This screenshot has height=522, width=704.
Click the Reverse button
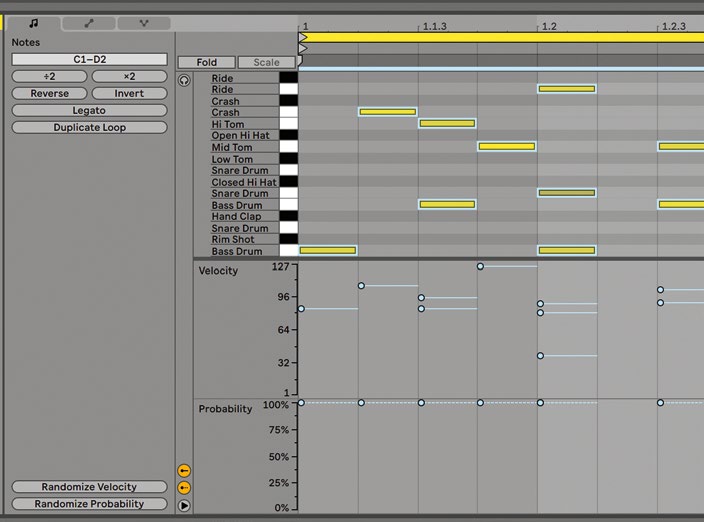click(x=49, y=93)
